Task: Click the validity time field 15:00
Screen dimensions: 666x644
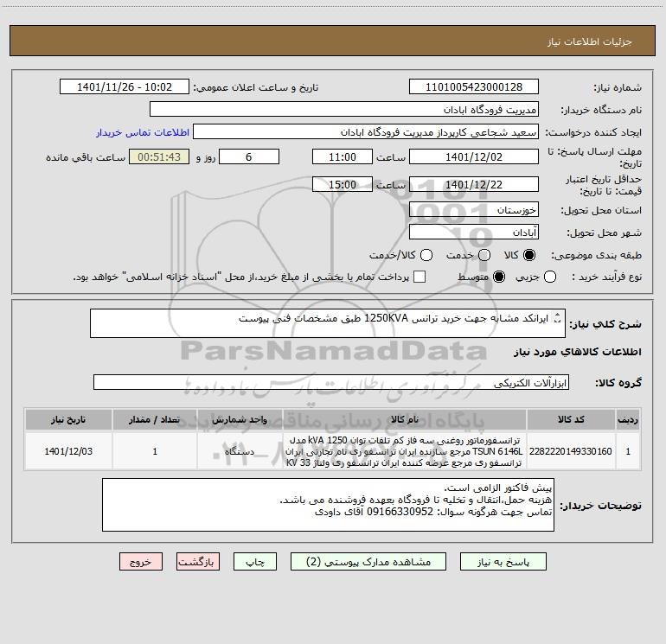Action: (x=343, y=184)
